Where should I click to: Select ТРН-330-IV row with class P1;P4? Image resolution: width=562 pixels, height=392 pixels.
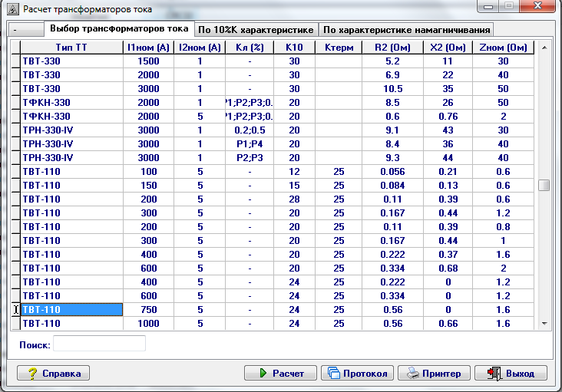pyautogui.click(x=273, y=144)
